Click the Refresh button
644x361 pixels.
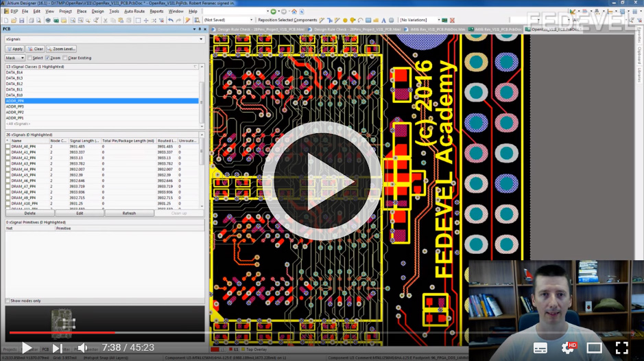[x=130, y=213]
